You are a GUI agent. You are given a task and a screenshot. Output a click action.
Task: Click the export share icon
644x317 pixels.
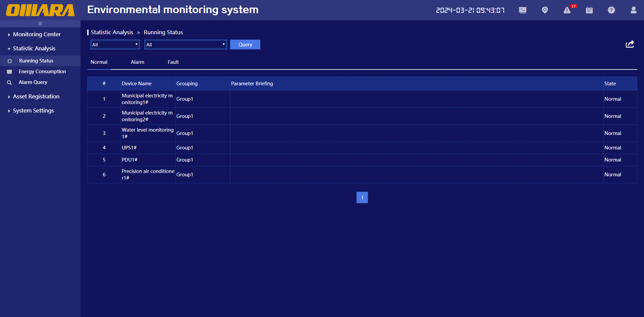pos(630,44)
